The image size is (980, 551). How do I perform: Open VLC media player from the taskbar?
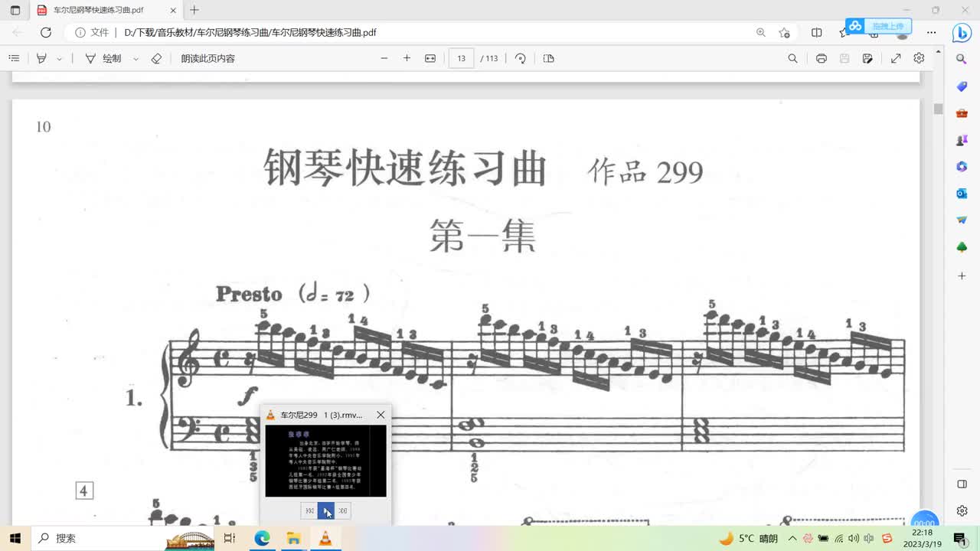tap(325, 538)
